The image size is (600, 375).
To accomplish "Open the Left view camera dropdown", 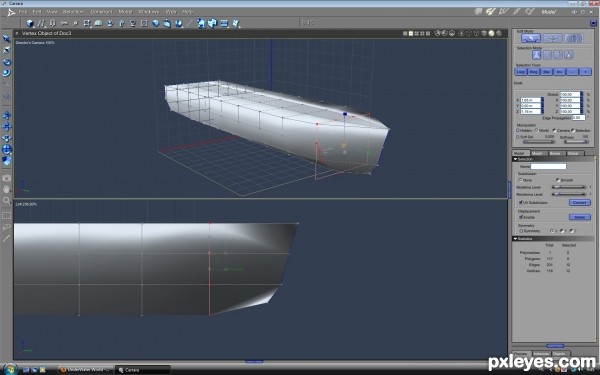I will click(x=26, y=204).
